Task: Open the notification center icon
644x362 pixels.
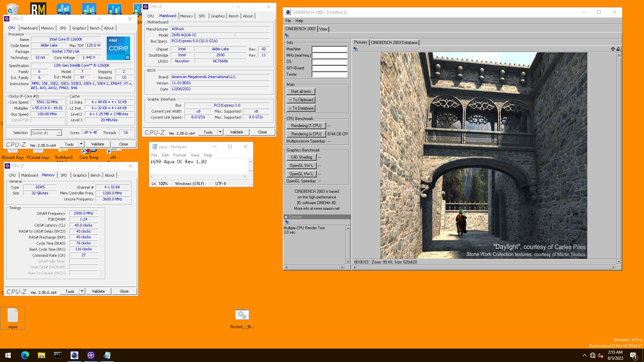Action: point(634,355)
